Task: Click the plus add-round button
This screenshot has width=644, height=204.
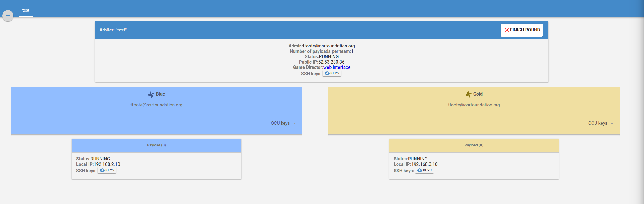Action: 8,16
